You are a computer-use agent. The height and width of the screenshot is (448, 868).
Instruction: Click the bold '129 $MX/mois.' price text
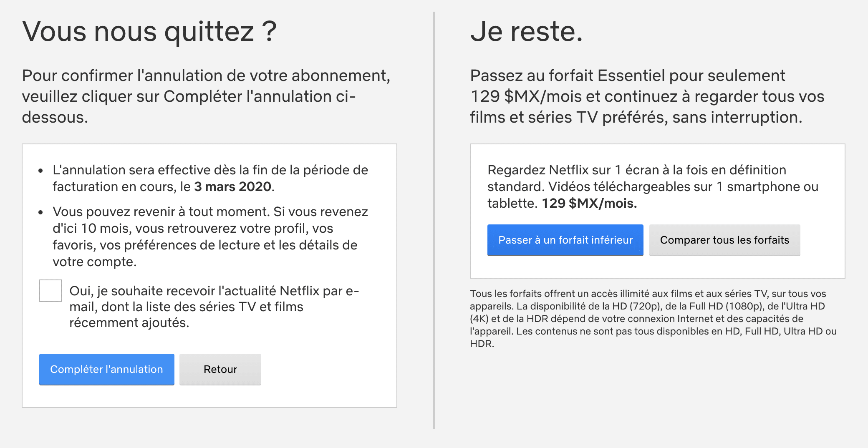[x=589, y=203]
